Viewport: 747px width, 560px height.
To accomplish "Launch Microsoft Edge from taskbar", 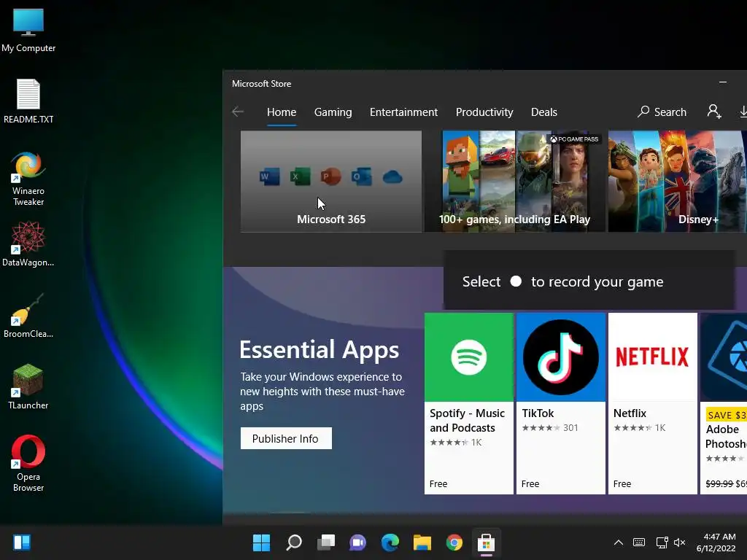I will coord(390,542).
